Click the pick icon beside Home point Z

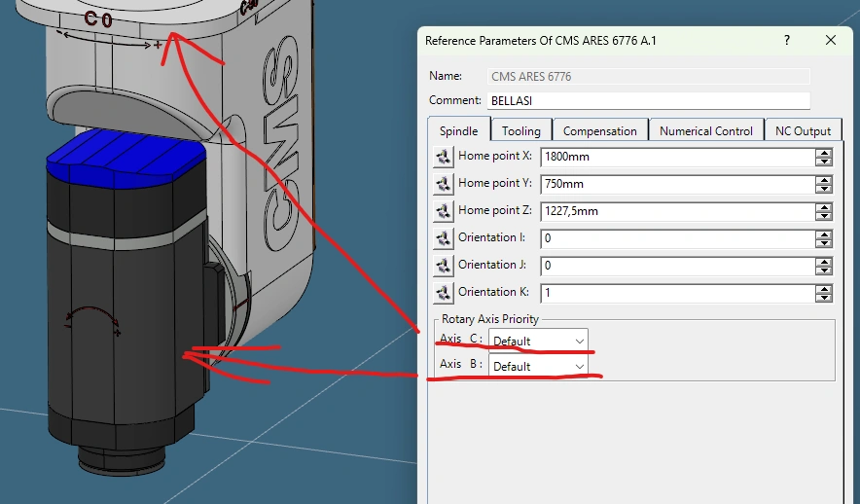point(444,211)
